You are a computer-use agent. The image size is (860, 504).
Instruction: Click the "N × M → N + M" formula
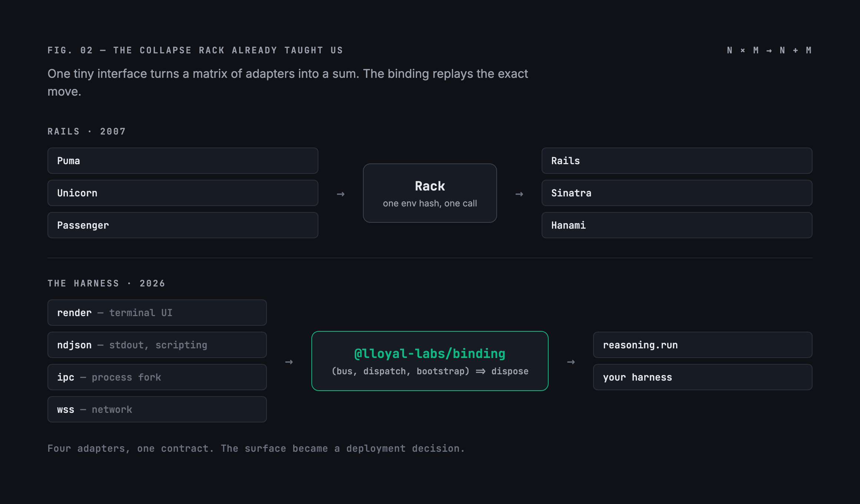(770, 50)
